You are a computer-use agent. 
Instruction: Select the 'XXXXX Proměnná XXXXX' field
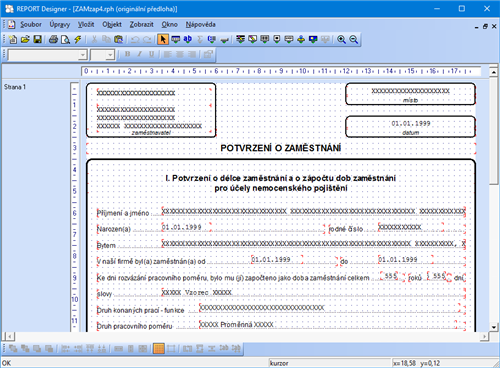236,324
